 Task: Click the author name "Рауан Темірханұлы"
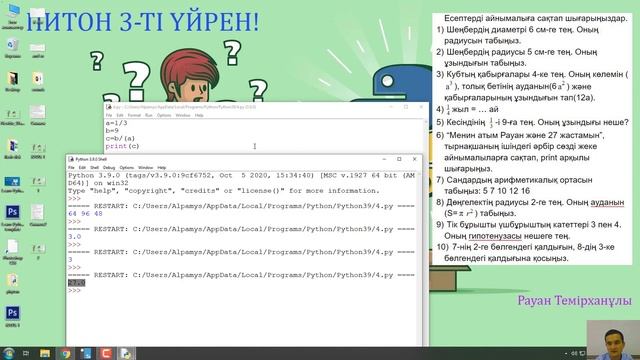(x=574, y=300)
